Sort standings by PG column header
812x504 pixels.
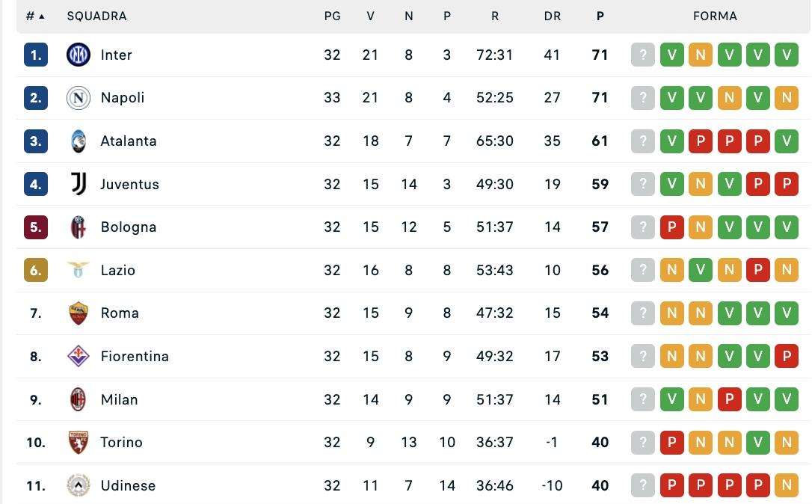click(x=332, y=16)
